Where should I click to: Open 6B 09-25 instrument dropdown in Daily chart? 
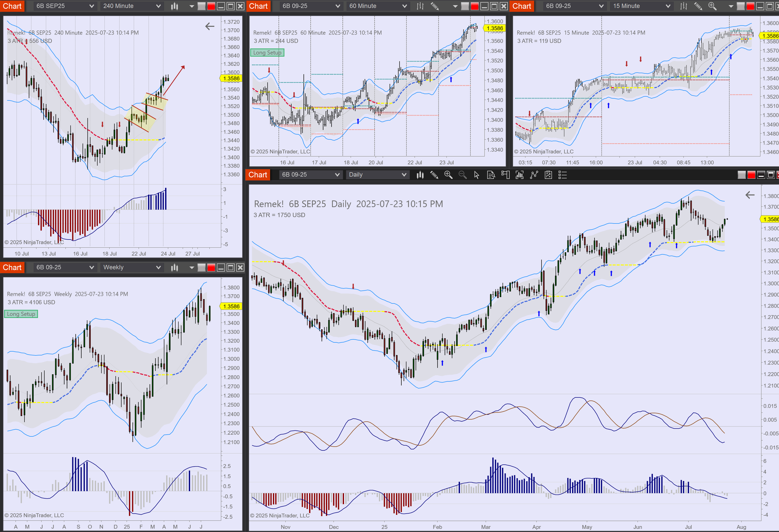pyautogui.click(x=337, y=175)
